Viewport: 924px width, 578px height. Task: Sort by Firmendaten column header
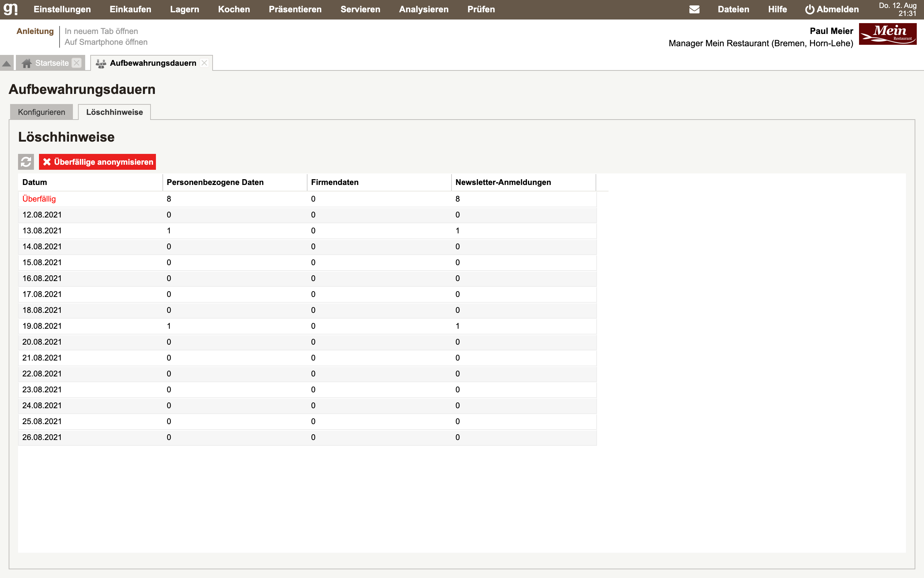(x=379, y=182)
